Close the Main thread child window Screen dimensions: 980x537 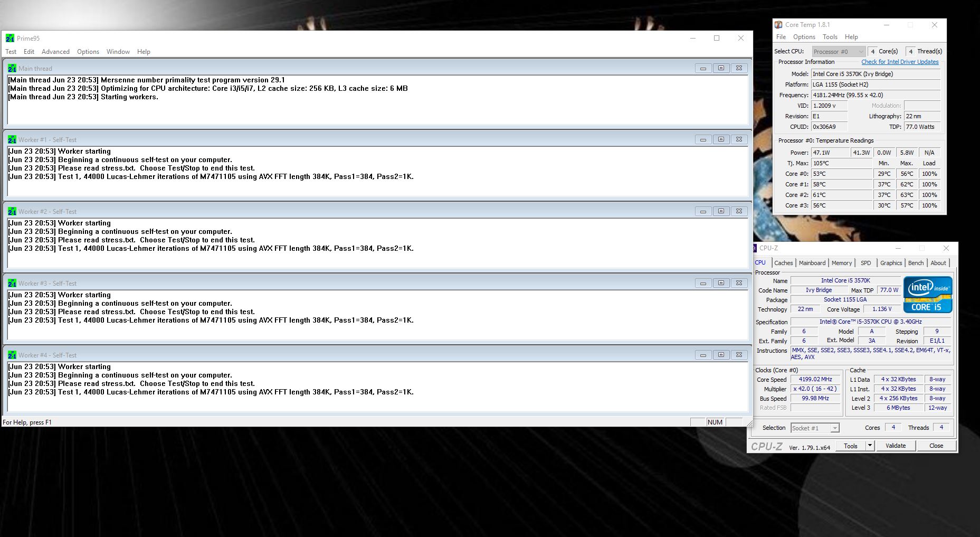739,68
